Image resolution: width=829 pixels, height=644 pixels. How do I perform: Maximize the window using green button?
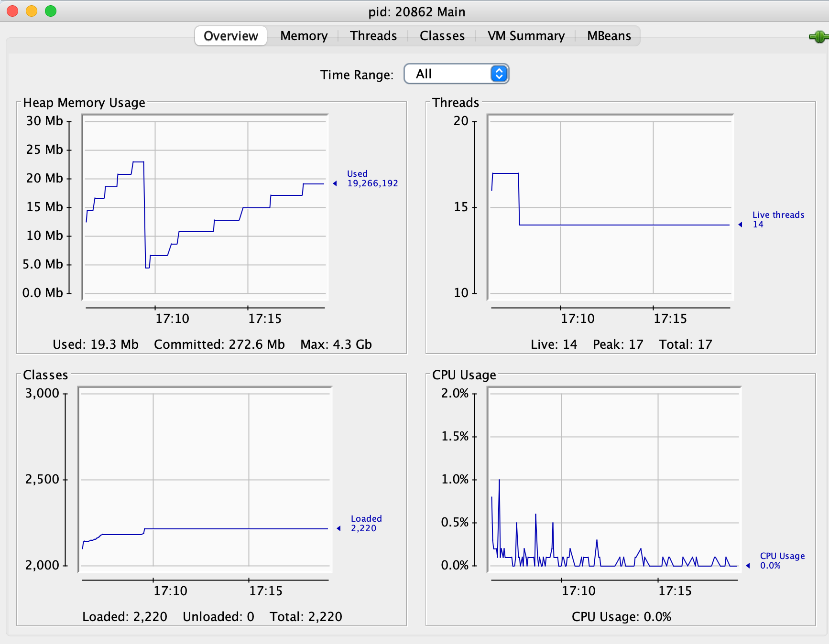point(51,11)
